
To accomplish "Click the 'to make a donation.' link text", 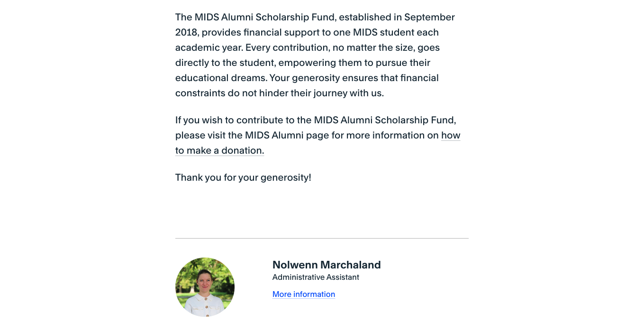I will (x=219, y=150).
